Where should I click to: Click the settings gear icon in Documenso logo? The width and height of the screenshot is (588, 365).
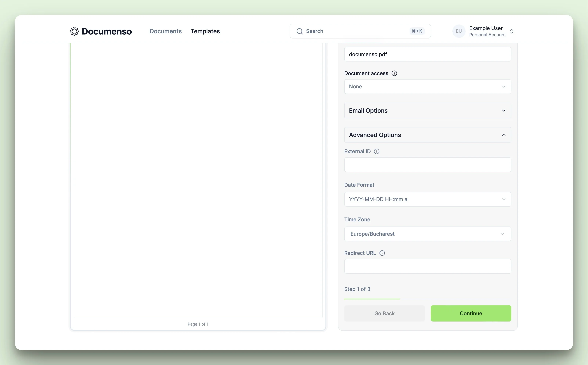(x=74, y=31)
